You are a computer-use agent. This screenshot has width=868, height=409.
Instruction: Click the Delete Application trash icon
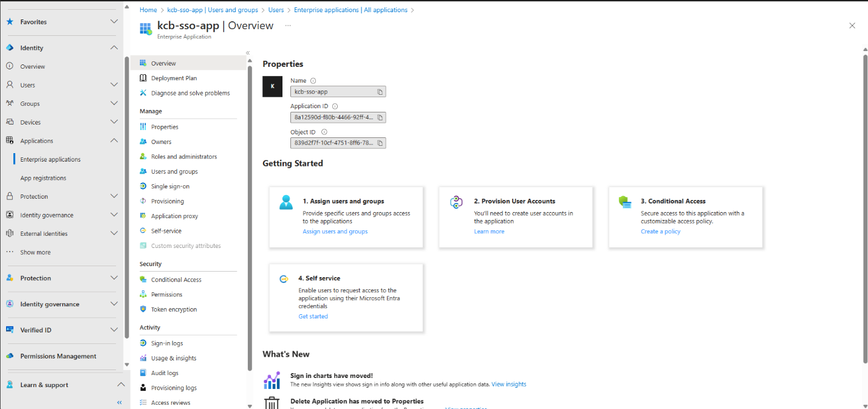272,403
